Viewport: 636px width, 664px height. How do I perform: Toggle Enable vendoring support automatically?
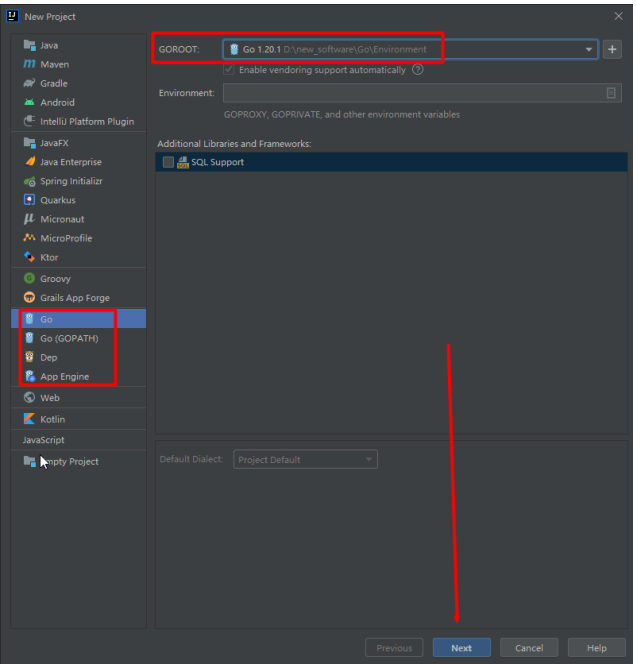tap(229, 69)
